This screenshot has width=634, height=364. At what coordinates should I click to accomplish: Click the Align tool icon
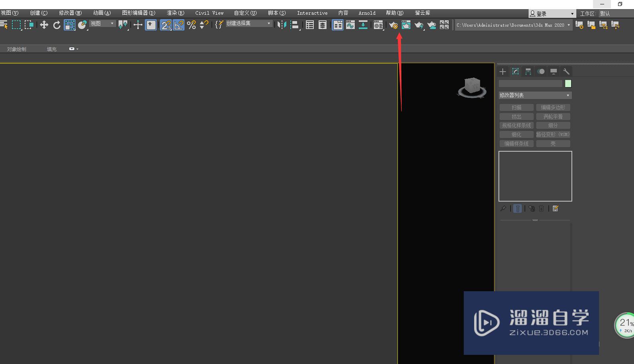click(295, 25)
